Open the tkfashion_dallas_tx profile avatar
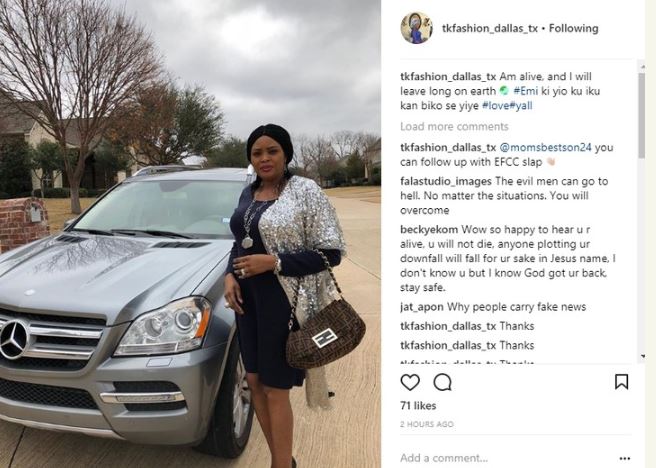Viewport: 656px width, 468px height. [416, 28]
